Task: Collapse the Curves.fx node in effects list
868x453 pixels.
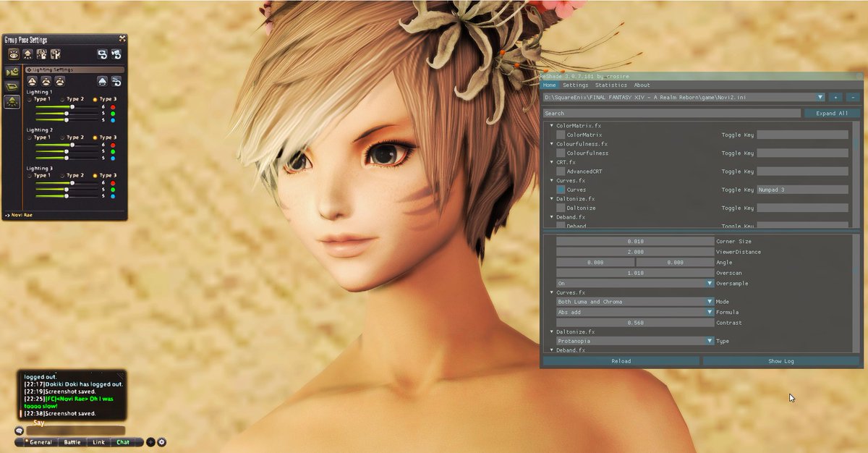Action: [x=552, y=180]
